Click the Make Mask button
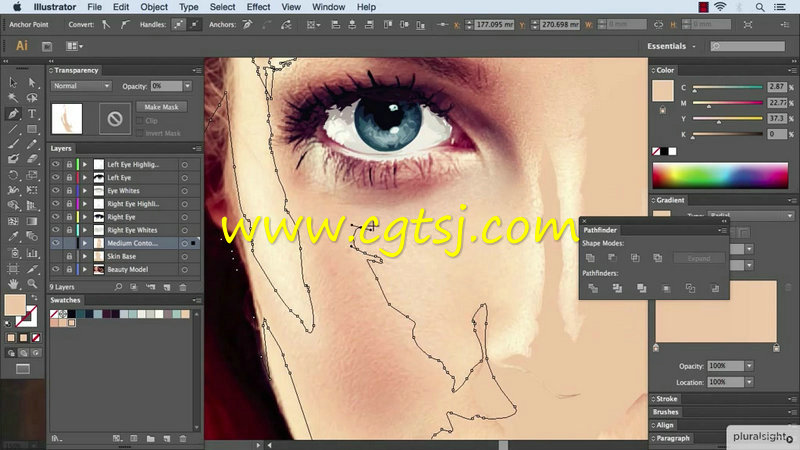This screenshot has height=450, width=800. coord(161,107)
